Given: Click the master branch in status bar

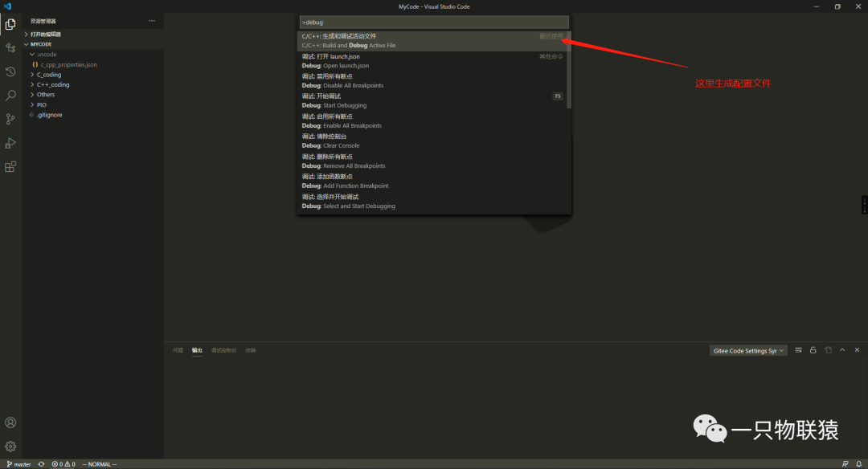Looking at the screenshot, I should [18, 464].
